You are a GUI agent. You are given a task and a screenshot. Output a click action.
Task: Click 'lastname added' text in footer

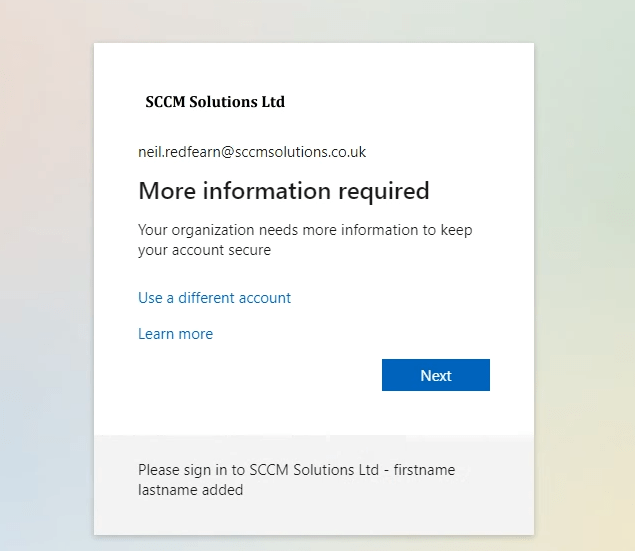(x=190, y=490)
